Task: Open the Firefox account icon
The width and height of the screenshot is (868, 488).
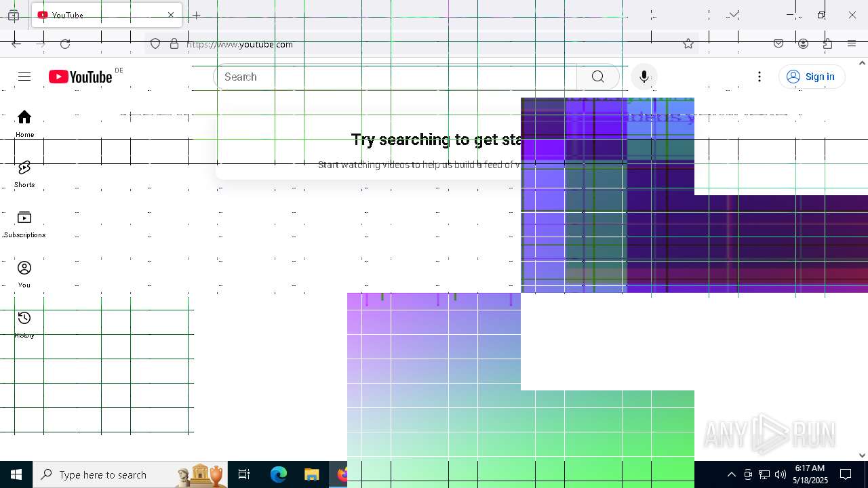Action: (803, 44)
